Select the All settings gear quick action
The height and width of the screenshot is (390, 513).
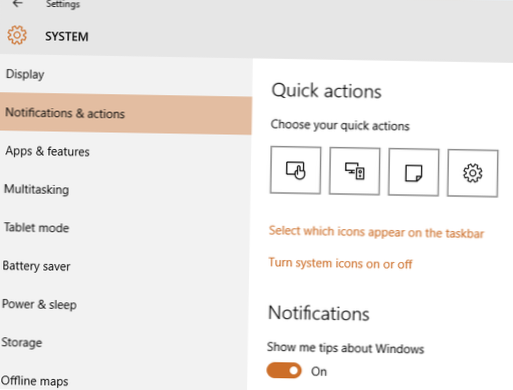(x=473, y=173)
